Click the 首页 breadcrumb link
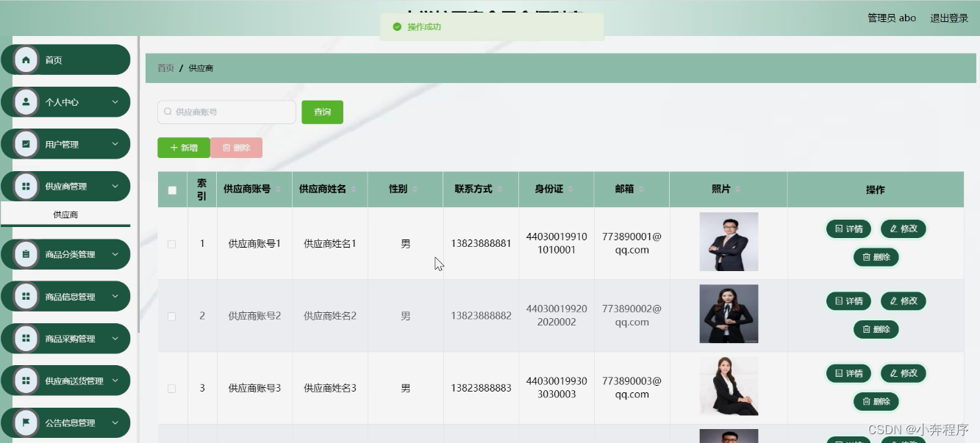The width and height of the screenshot is (980, 443). tap(165, 68)
